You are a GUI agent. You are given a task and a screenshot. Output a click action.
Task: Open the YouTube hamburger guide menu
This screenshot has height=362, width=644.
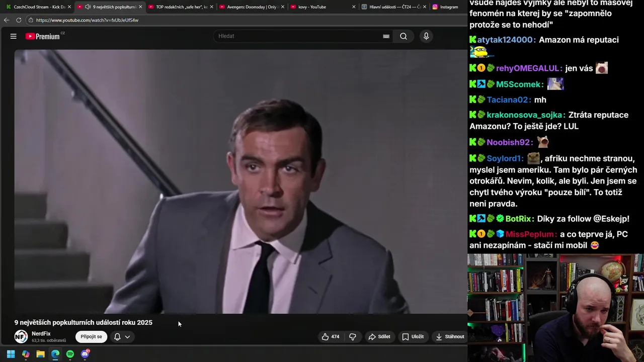point(14,36)
